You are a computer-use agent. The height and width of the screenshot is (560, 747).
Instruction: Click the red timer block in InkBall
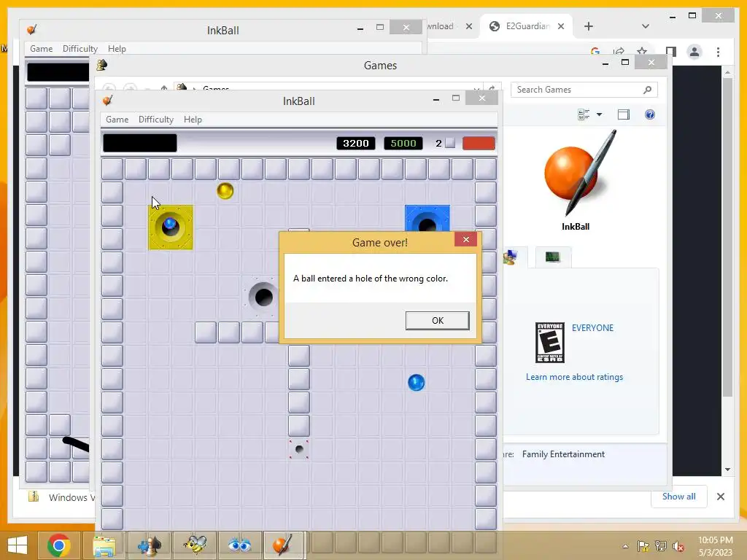pyautogui.click(x=479, y=144)
